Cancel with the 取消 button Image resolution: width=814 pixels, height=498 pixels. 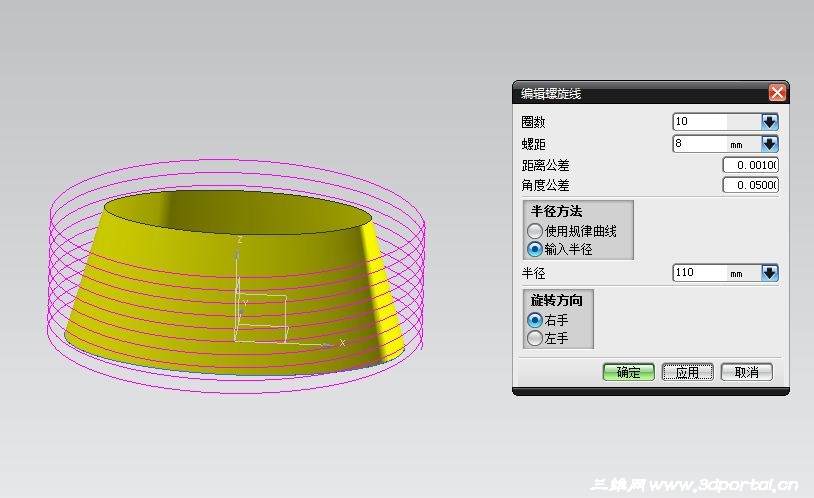click(747, 372)
